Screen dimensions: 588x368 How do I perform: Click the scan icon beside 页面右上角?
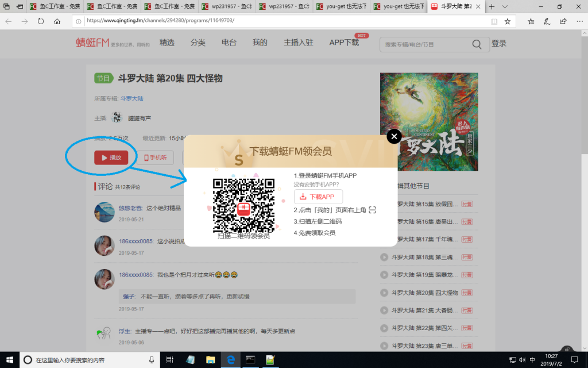[x=372, y=210]
